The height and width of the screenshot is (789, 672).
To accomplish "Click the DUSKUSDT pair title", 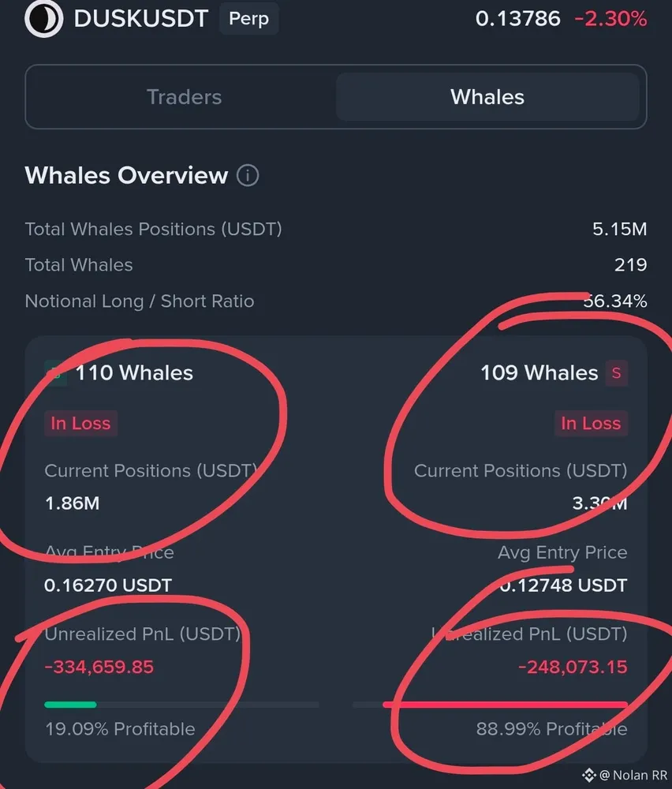I will [x=140, y=19].
